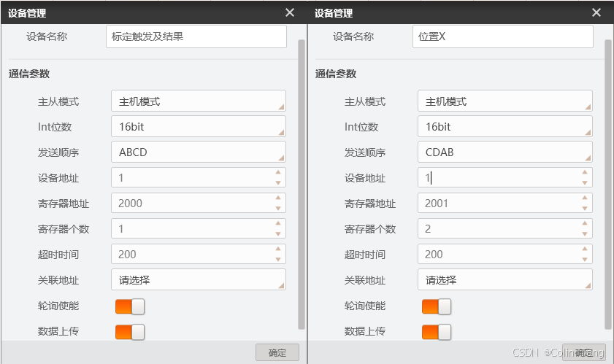Open Int位数 16bit dropdown in right dialog
Screen dimensions: 614x364
(x=505, y=126)
